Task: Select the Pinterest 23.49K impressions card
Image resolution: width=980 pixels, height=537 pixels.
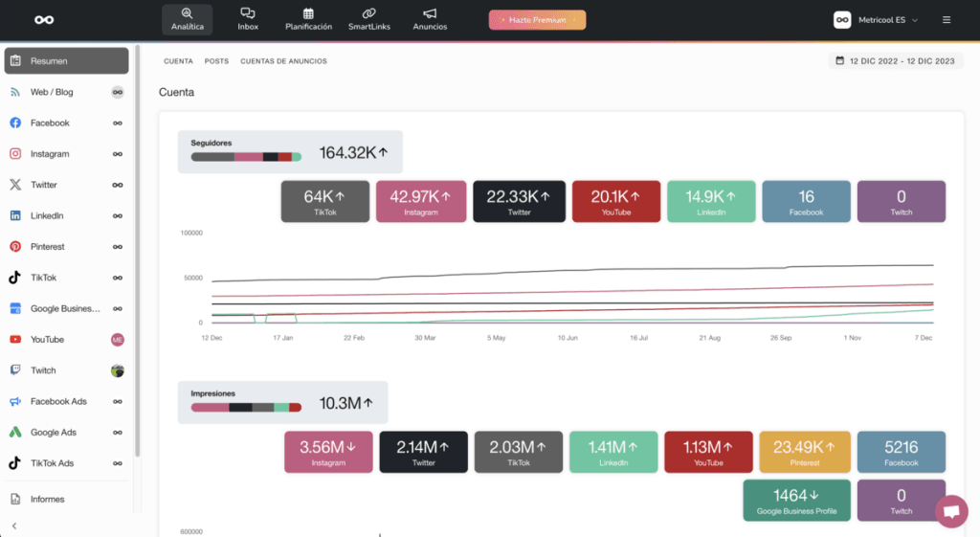Action: (804, 452)
